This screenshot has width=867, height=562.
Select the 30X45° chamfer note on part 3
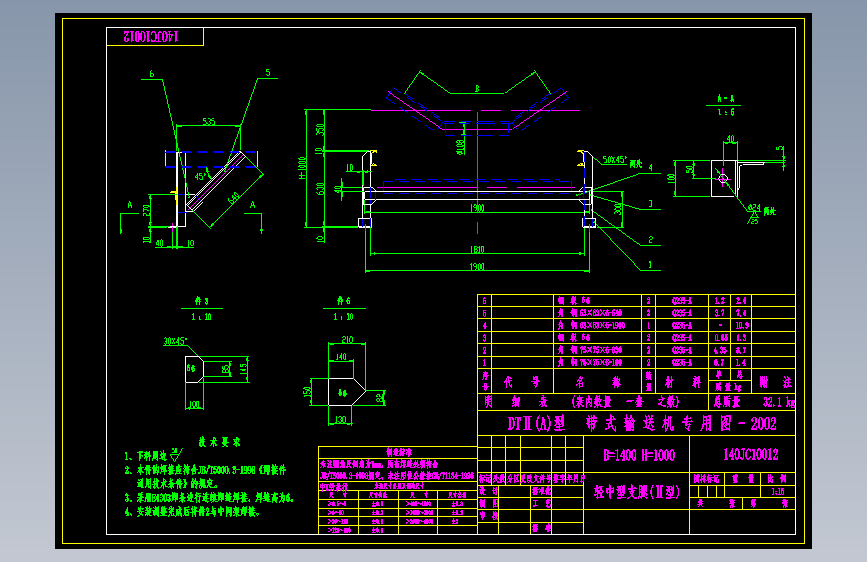175,341
